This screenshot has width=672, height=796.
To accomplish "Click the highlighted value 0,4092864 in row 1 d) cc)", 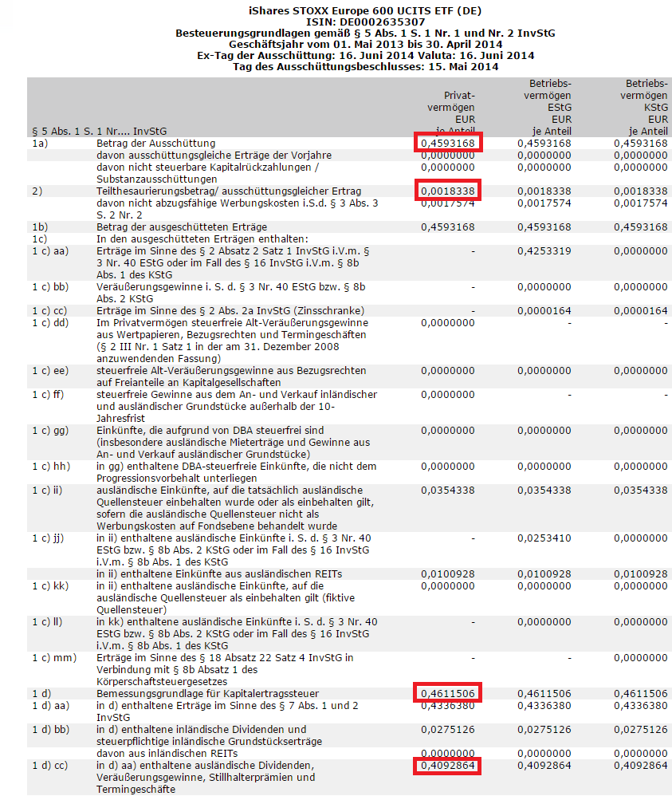I will (x=448, y=766).
